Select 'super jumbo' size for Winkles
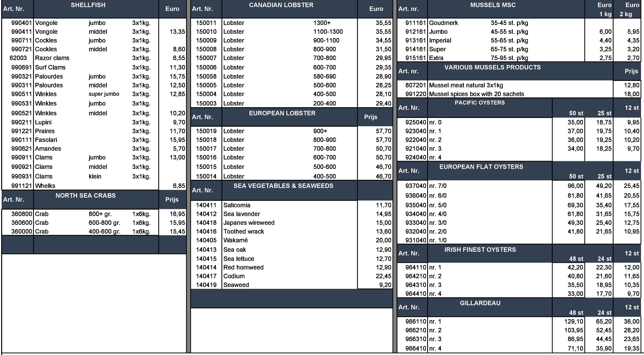This screenshot has width=644, height=355. (104, 94)
